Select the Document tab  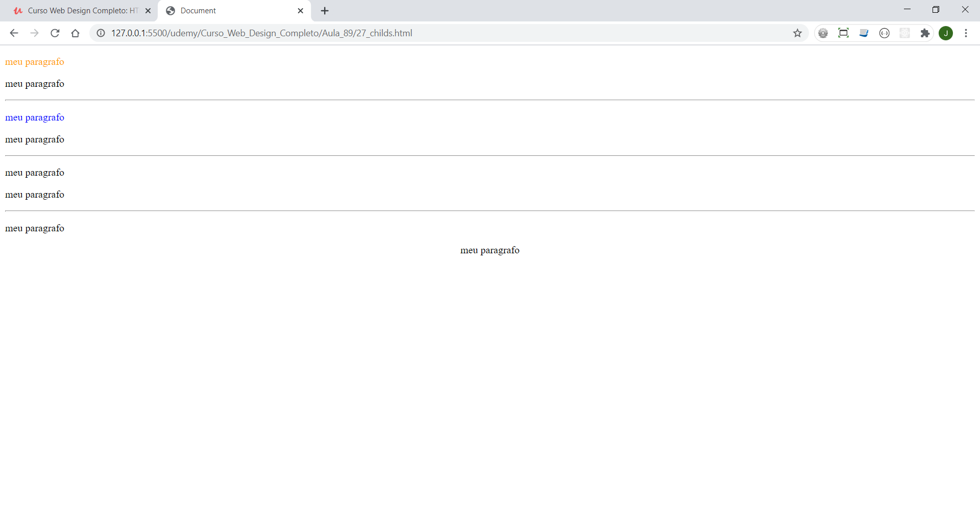point(235,11)
